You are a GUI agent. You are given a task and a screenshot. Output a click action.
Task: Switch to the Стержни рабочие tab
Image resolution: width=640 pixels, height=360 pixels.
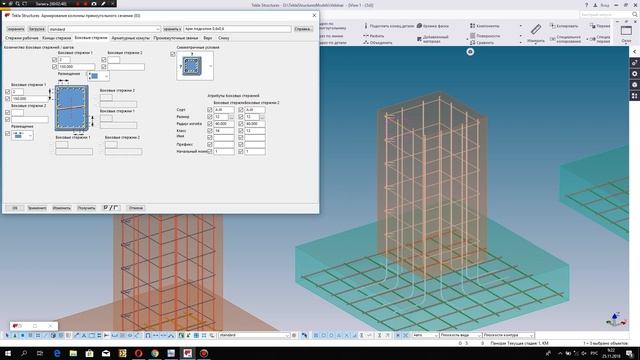pyautogui.click(x=22, y=38)
